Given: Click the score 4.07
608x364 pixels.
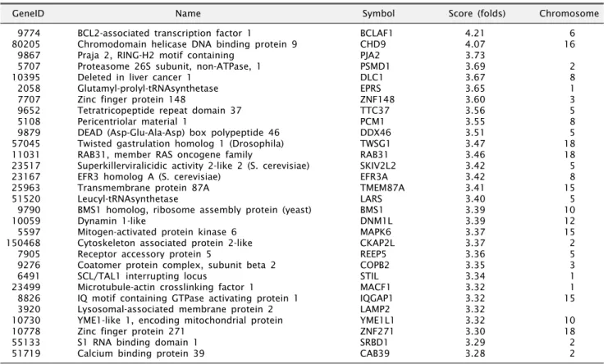Looking at the screenshot, I should [x=475, y=44].
